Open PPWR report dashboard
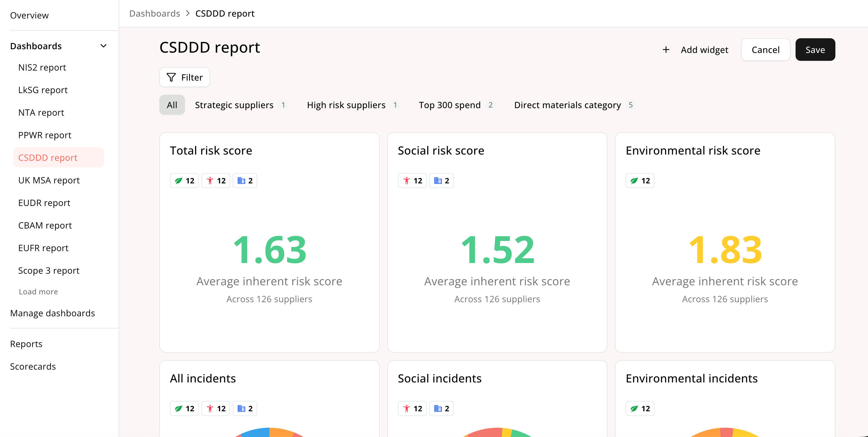Screen dimensions: 868x437 click(45, 135)
